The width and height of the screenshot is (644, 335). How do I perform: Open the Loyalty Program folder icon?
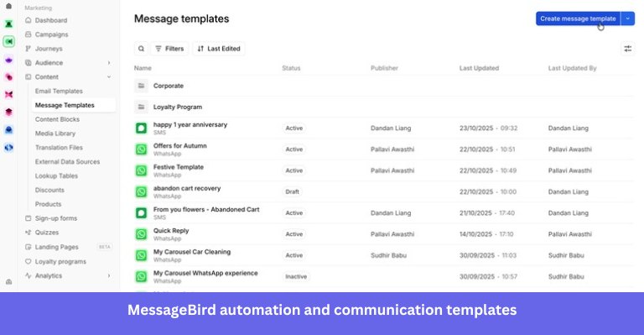tap(141, 107)
